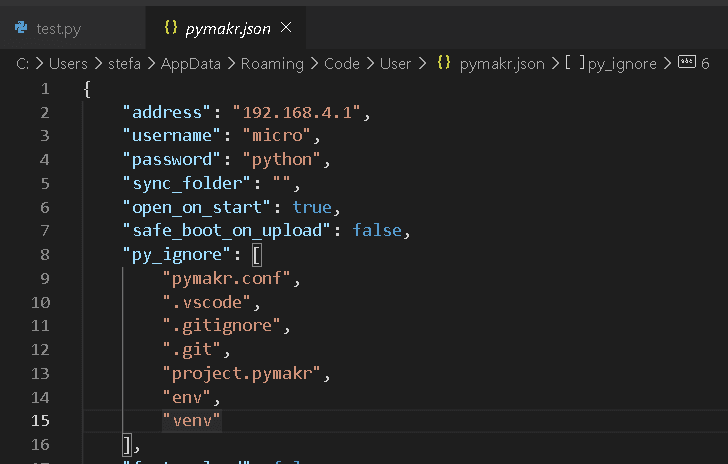Open the stefa breadcrumb segment
Viewport: 728px width, 464px height.
124,63
